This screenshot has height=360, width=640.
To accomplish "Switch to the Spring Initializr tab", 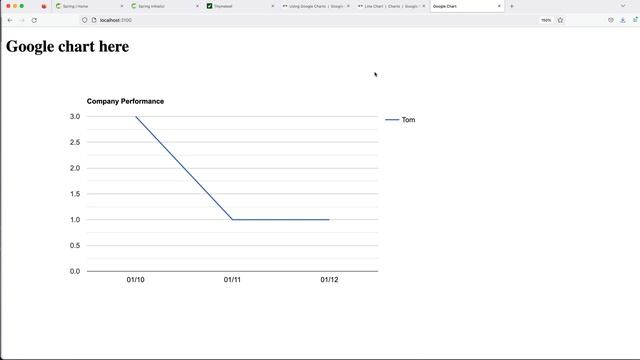I will (x=164, y=6).
